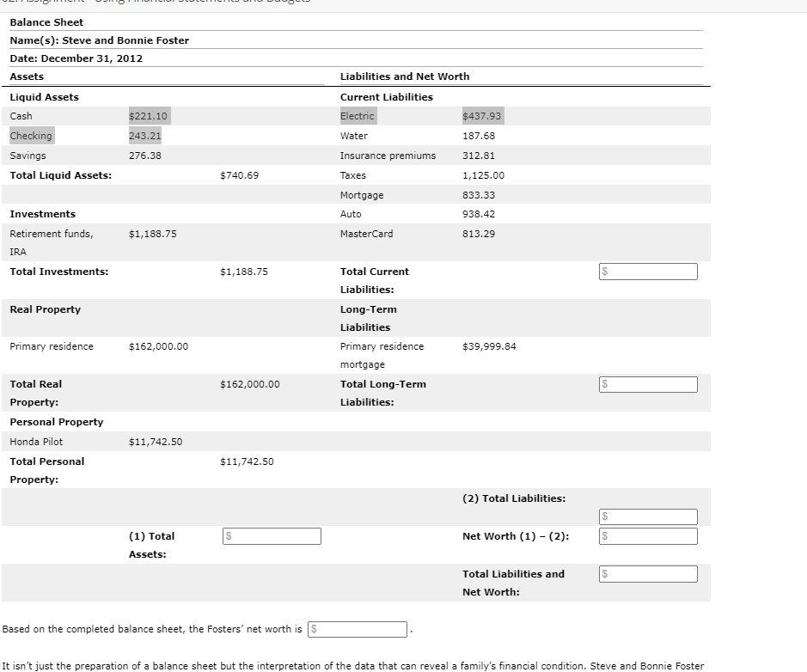Image resolution: width=807 pixels, height=672 pixels.
Task: Select the Taxes amount 1,125.00
Action: tap(483, 175)
